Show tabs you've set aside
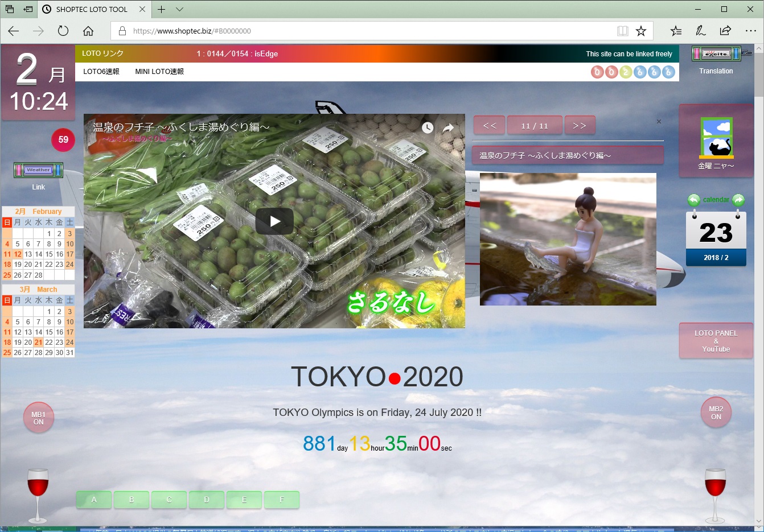The width and height of the screenshot is (764, 532). [10, 9]
